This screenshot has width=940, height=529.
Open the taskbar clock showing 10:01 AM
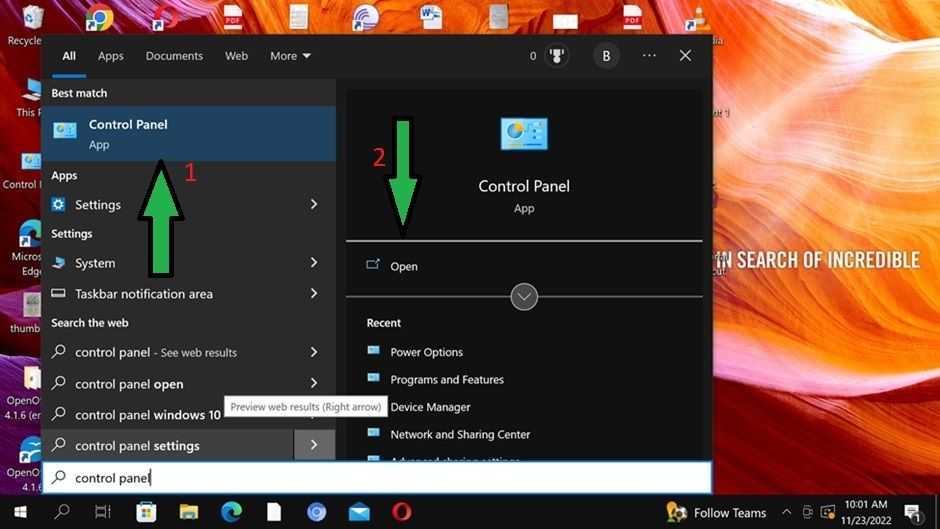coord(866,512)
